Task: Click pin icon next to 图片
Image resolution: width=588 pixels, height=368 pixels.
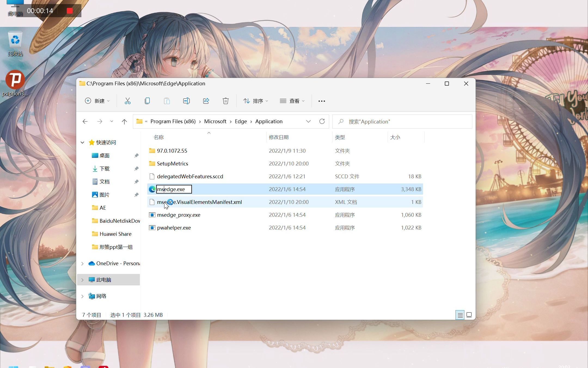Action: [136, 195]
